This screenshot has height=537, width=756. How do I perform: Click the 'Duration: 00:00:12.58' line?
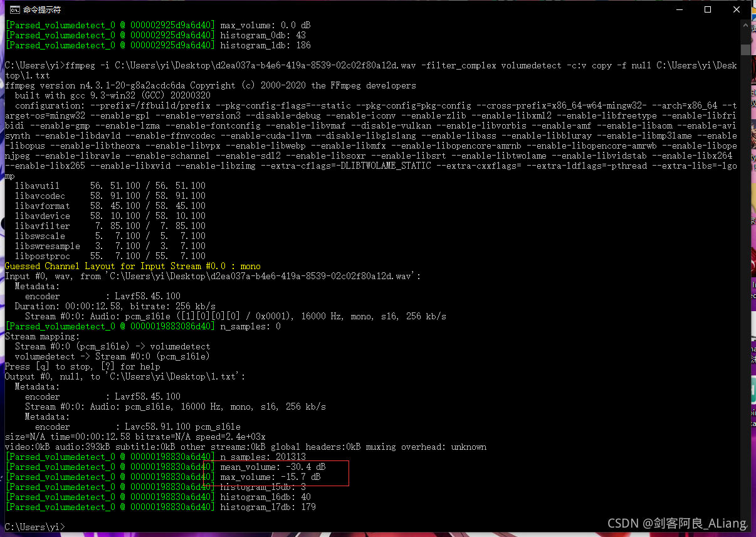[115, 306]
